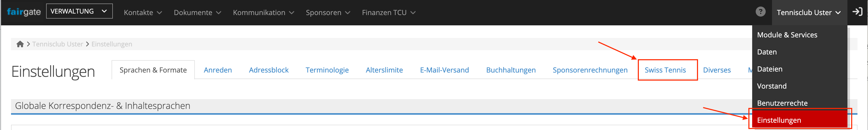This screenshot has height=130, width=868.
Task: Select Vorstand menu entry
Action: [x=772, y=86]
